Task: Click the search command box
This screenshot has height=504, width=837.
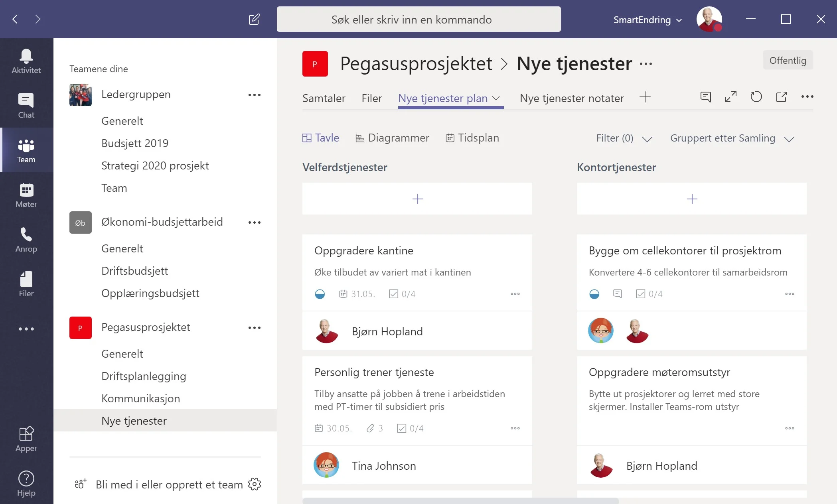Action: [x=418, y=19]
